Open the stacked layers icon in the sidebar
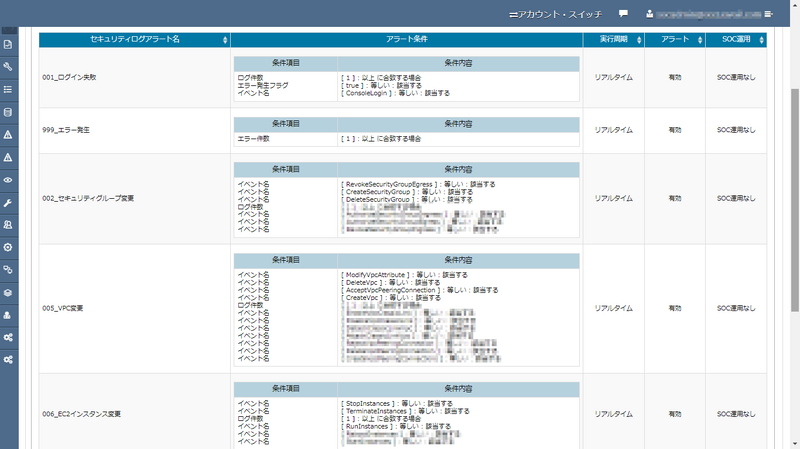 [8, 292]
